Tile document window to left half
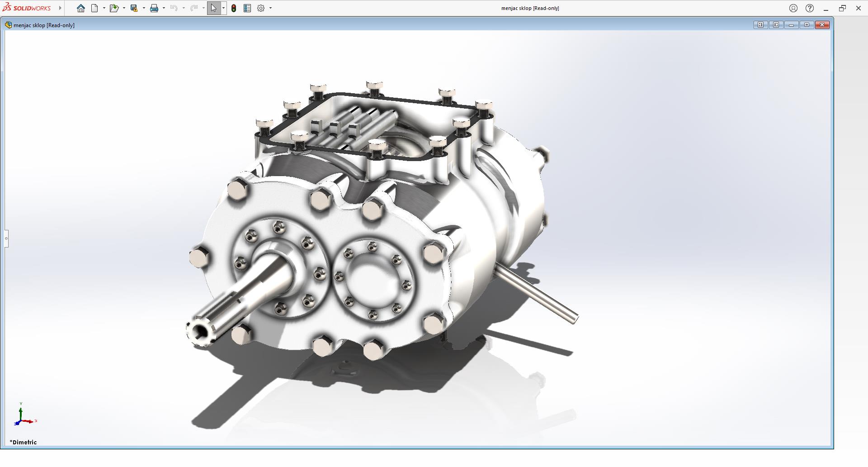Screen dimensions: 868x467 coord(761,25)
